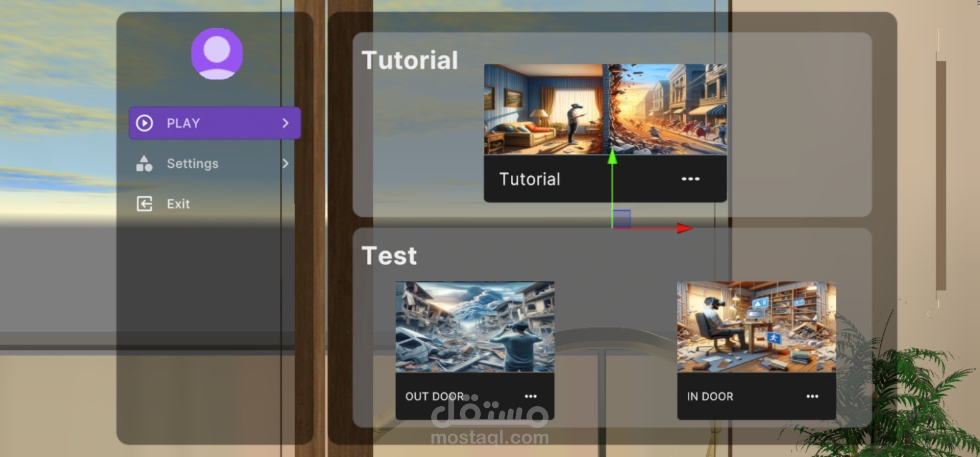The height and width of the screenshot is (457, 980).
Task: Click the play circle icon
Action: point(145,123)
